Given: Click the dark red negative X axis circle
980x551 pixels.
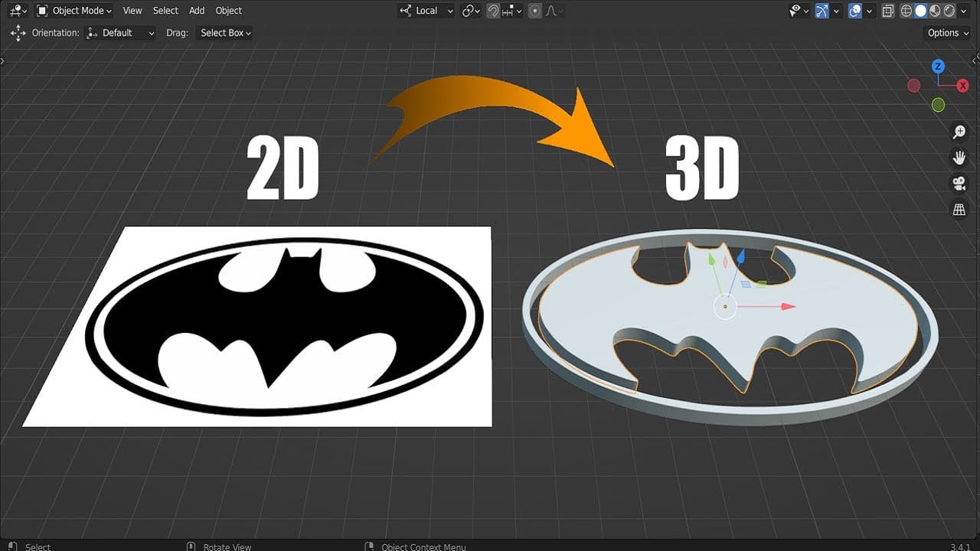Looking at the screenshot, I should click(913, 86).
